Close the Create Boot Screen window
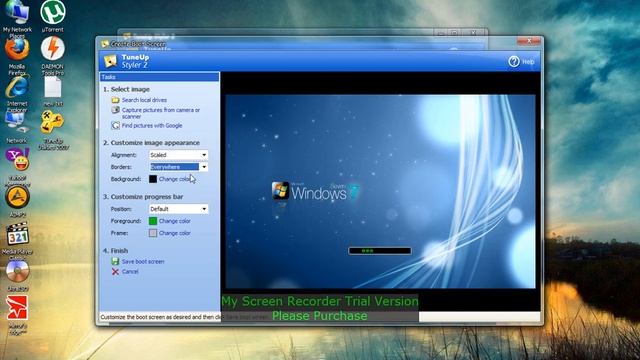Screen dimensions: 640x360 click(529, 41)
